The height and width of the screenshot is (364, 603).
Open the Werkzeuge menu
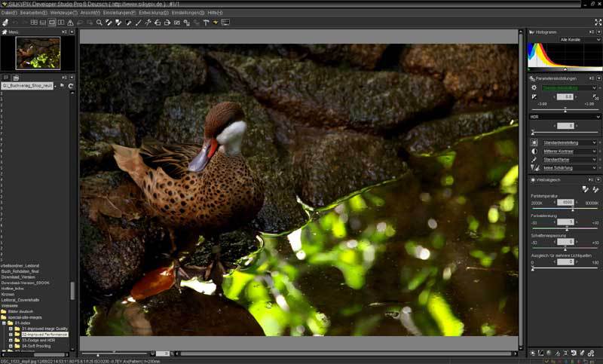(x=63, y=13)
